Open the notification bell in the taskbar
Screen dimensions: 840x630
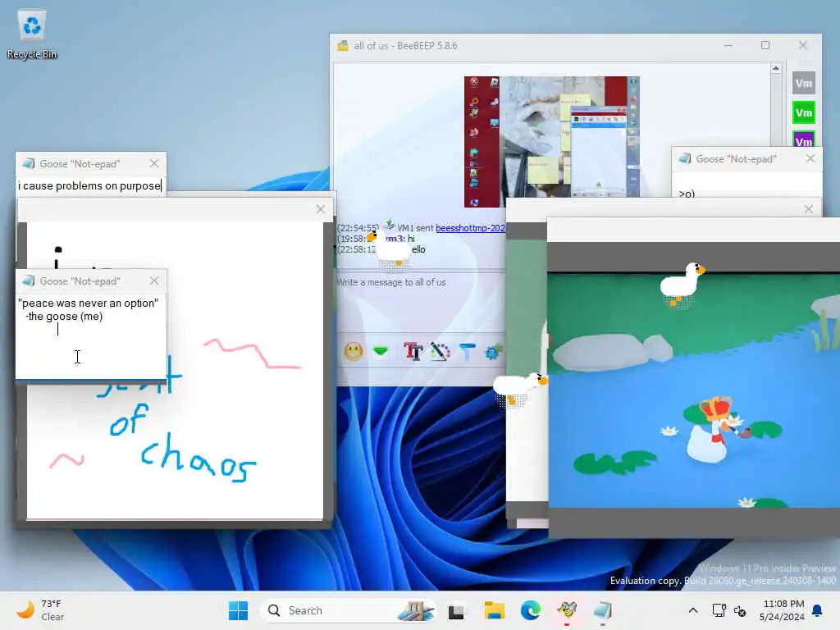(818, 610)
